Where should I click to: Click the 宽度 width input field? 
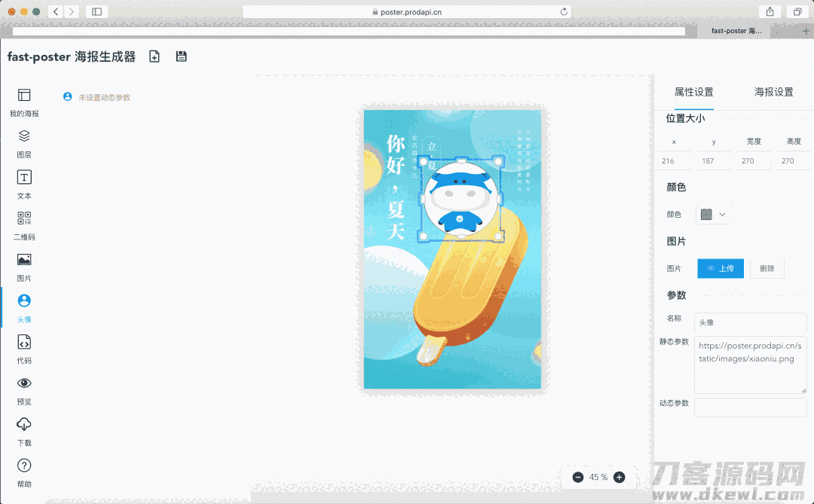pos(753,160)
